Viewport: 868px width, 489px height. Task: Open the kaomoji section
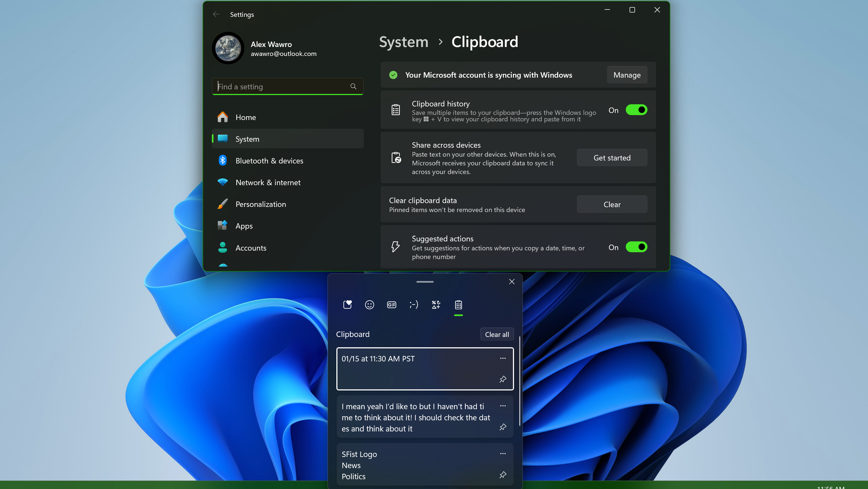point(413,305)
